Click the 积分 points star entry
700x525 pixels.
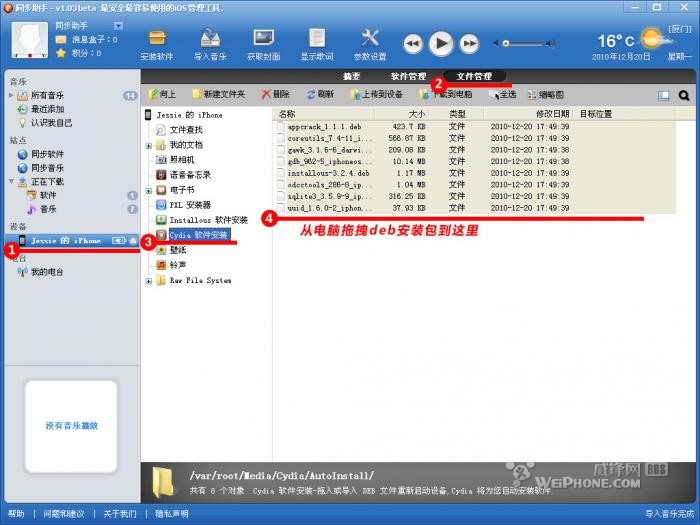coord(79,53)
